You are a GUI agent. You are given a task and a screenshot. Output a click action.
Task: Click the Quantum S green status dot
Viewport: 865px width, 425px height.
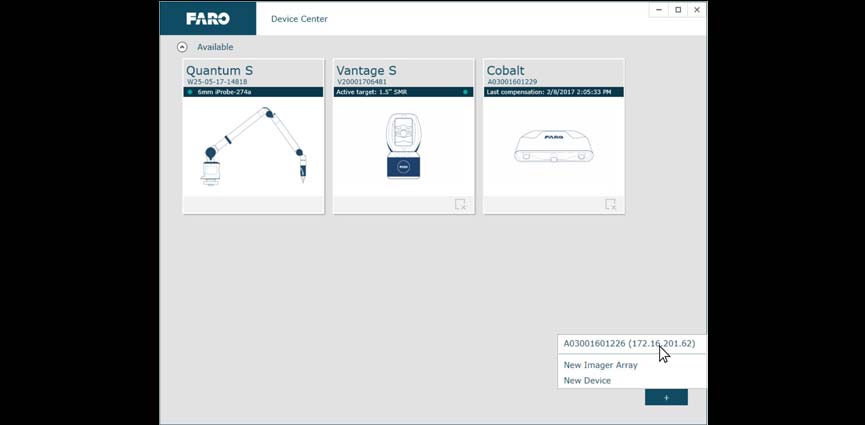point(190,92)
